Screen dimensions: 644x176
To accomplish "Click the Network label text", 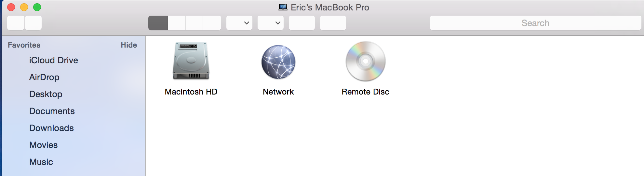I will tap(278, 92).
